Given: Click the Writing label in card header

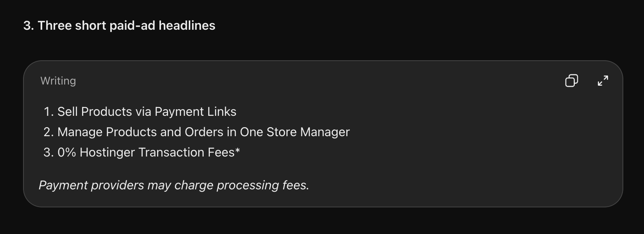Looking at the screenshot, I should click(58, 81).
